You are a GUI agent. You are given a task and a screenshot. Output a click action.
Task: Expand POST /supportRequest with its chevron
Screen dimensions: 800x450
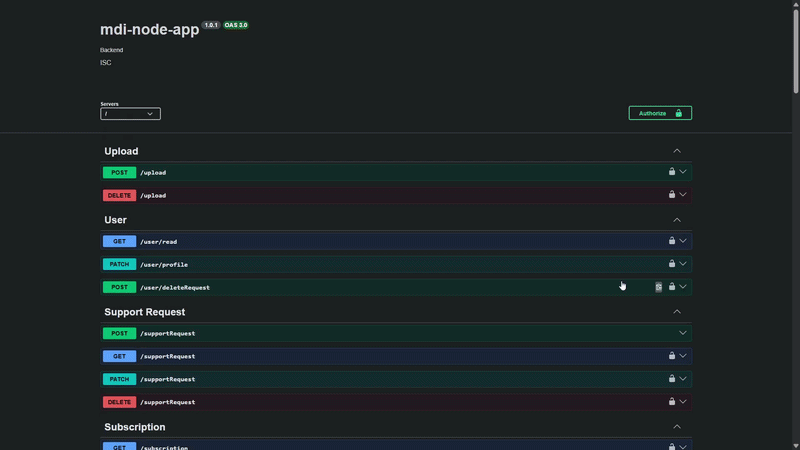click(x=683, y=333)
